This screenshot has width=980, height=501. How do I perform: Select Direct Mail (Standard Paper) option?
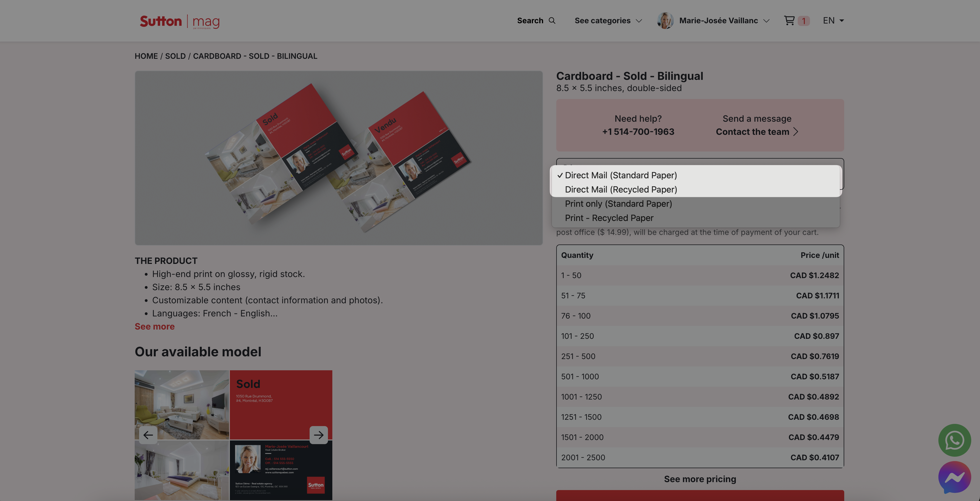click(x=621, y=175)
